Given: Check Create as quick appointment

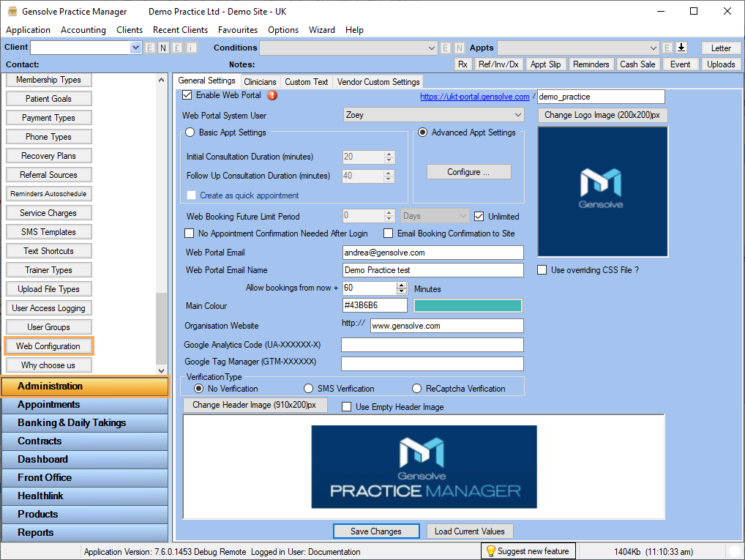Looking at the screenshot, I should click(x=192, y=195).
